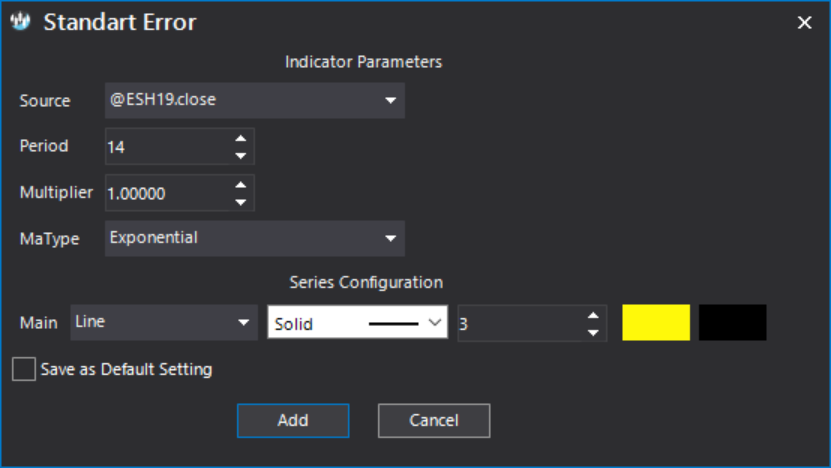831x468 pixels.
Task: Increase line width with up arrow
Action: [x=593, y=315]
